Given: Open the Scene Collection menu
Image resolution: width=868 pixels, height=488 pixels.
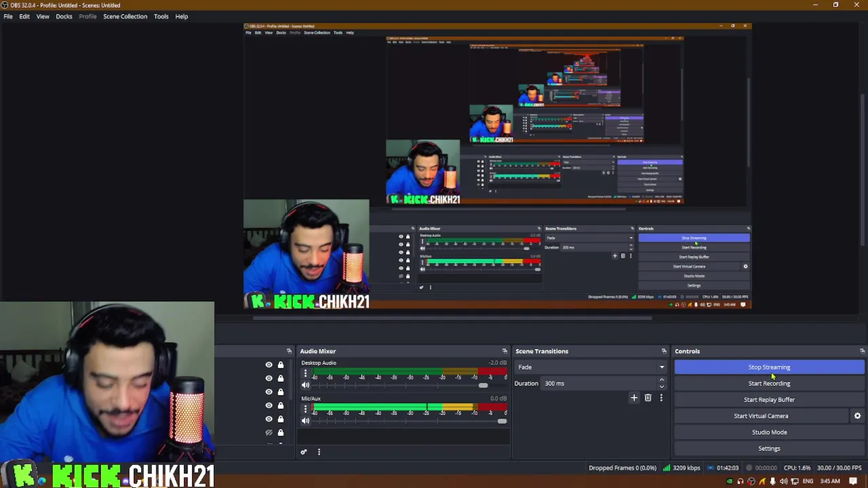Looking at the screenshot, I should tap(125, 16).
